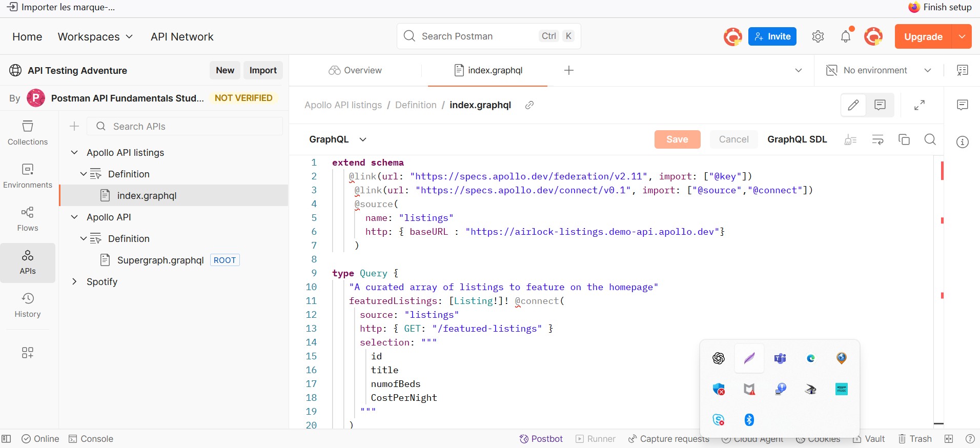
Task: Click the Online status indicator
Action: click(40, 439)
